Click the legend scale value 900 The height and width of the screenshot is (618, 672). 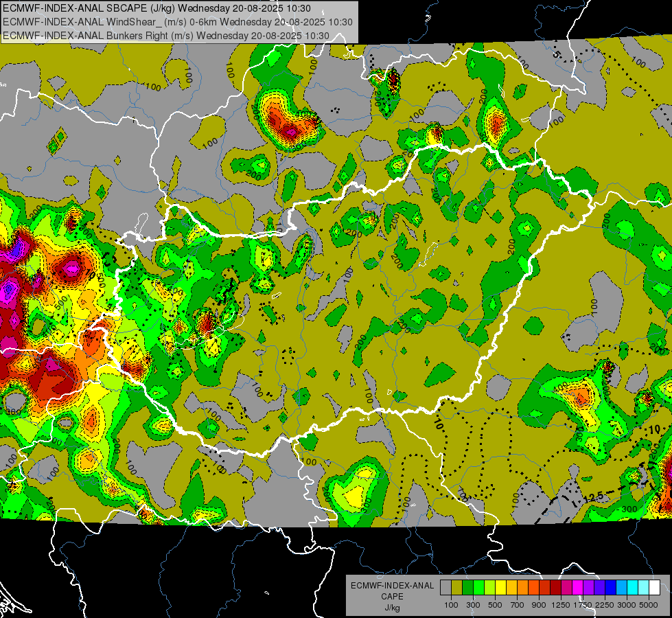pos(539,605)
